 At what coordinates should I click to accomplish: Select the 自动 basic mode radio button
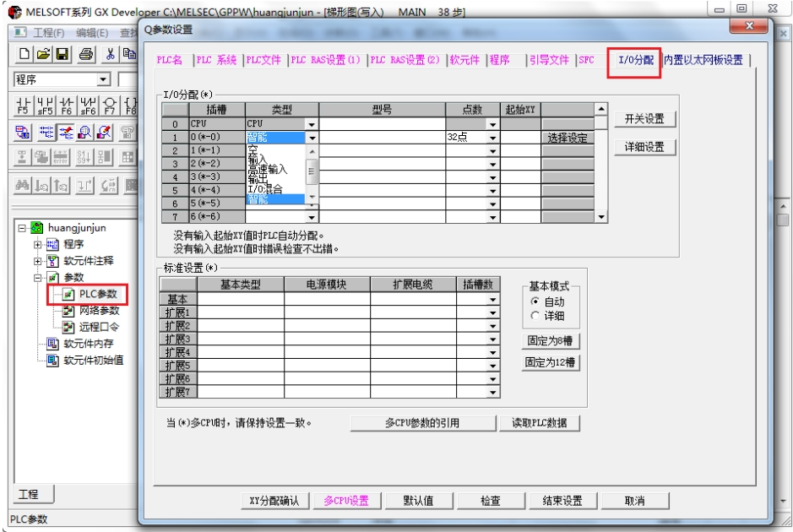tap(535, 301)
